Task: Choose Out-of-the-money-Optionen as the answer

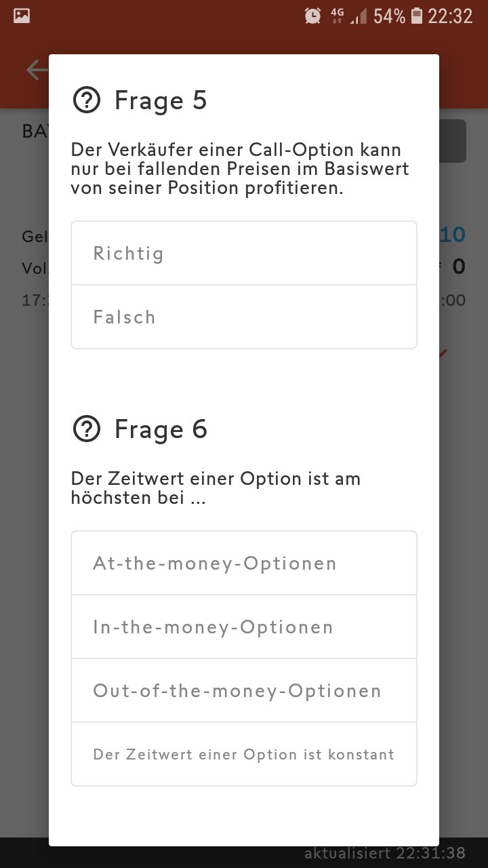Action: (244, 691)
